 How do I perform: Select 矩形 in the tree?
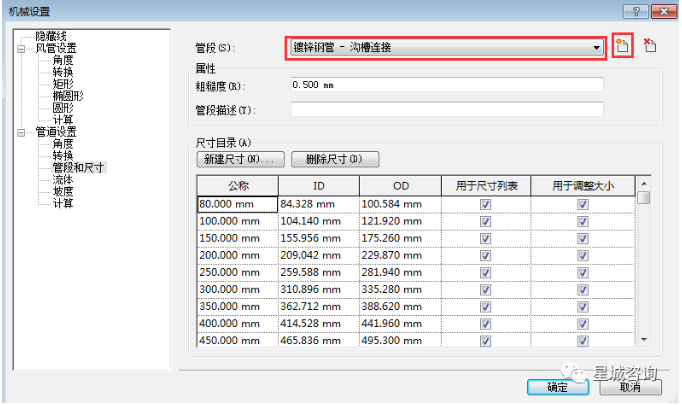click(63, 84)
